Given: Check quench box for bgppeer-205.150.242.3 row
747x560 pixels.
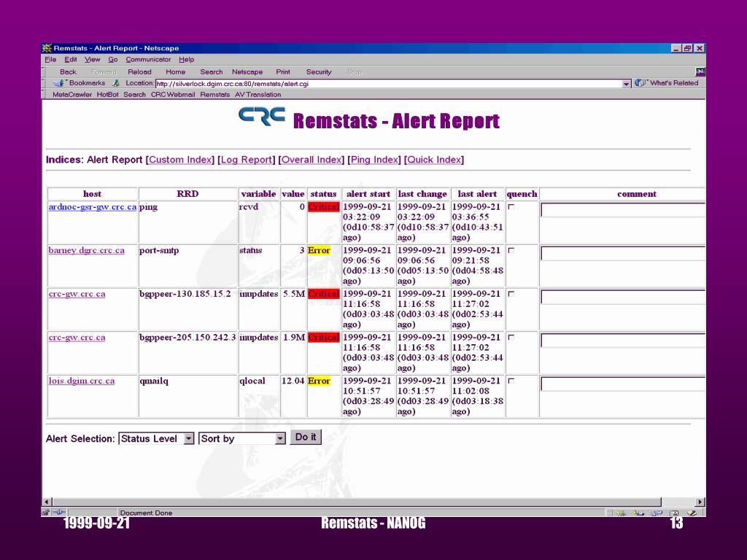Looking at the screenshot, I should 511,338.
